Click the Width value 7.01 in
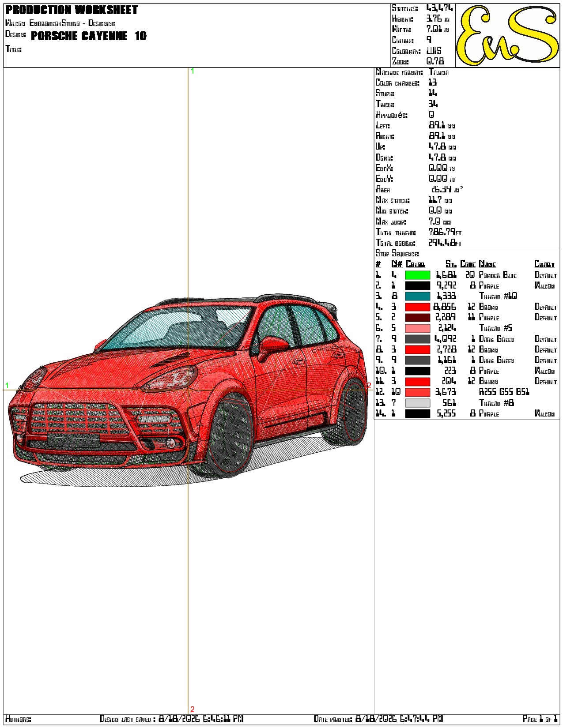The image size is (563, 728). pos(438,30)
